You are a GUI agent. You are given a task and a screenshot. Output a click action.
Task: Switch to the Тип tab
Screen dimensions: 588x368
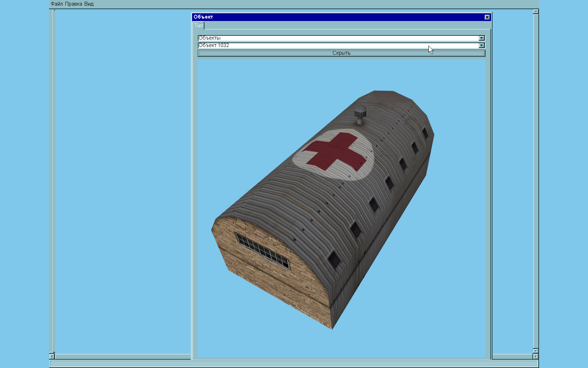click(x=198, y=26)
